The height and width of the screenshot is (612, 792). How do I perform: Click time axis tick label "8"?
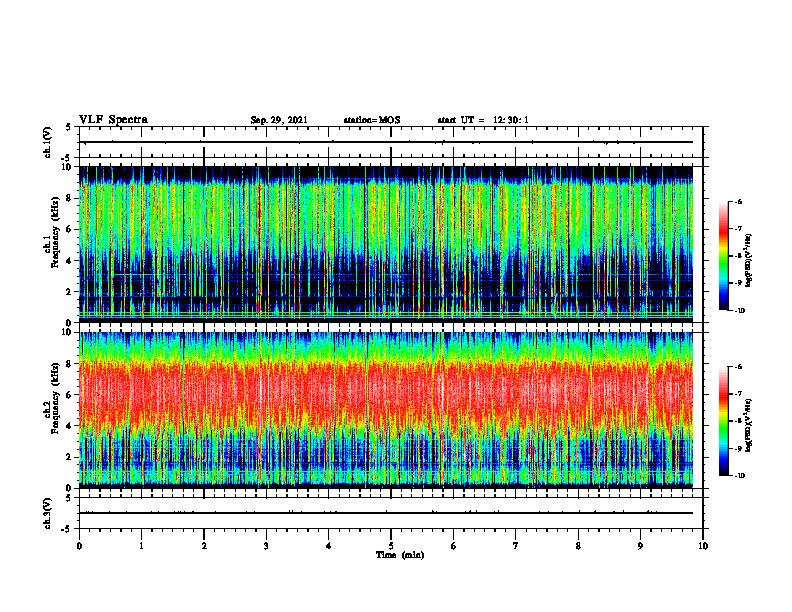tap(578, 546)
